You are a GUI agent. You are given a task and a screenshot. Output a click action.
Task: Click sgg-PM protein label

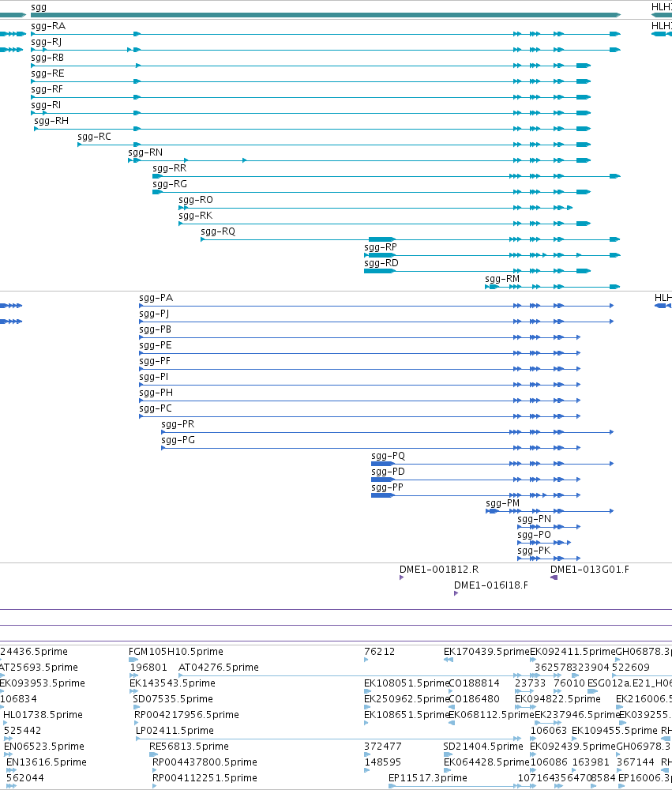click(x=502, y=502)
